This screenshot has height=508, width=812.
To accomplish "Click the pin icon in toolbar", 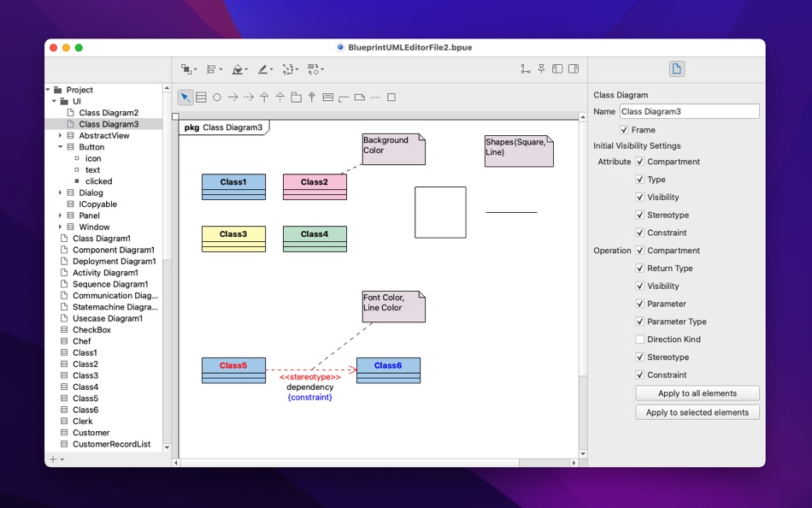I will click(x=542, y=69).
